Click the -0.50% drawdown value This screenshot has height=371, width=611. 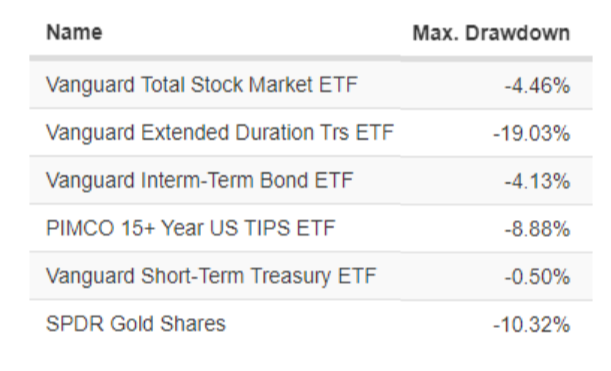coord(537,277)
